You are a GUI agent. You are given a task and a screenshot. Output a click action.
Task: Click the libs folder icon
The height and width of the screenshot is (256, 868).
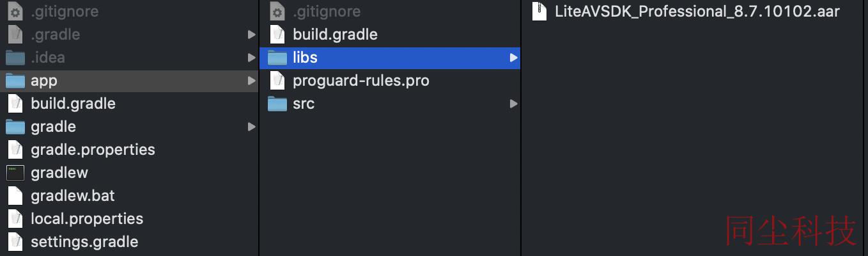277,58
